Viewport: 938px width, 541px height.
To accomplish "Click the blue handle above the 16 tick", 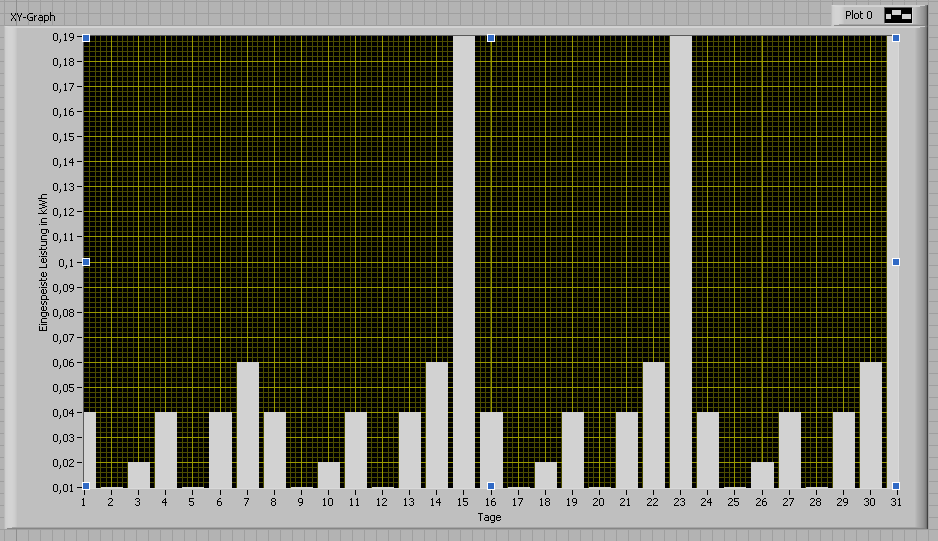I will (x=491, y=486).
